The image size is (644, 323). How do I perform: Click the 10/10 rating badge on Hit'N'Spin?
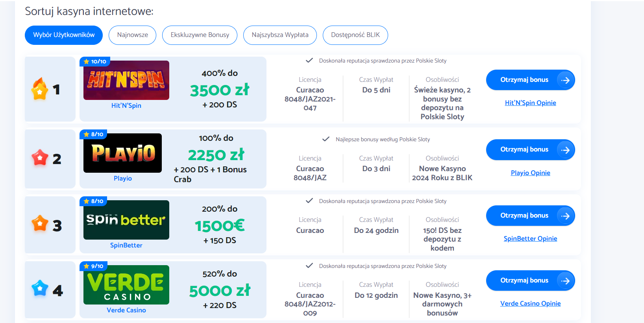[x=95, y=61]
